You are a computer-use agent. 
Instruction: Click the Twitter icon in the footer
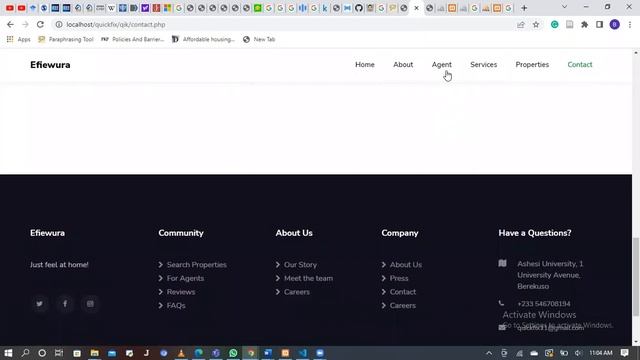pyautogui.click(x=40, y=304)
